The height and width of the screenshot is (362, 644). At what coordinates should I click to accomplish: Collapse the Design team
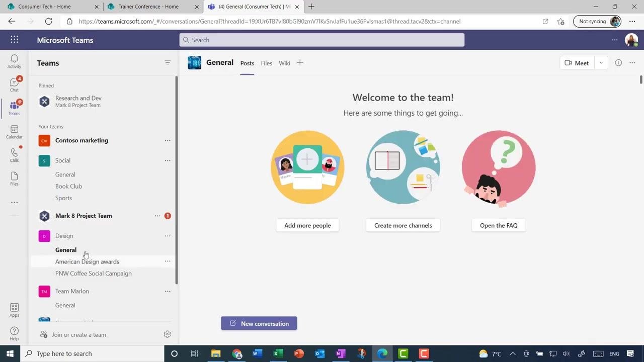[x=64, y=236]
